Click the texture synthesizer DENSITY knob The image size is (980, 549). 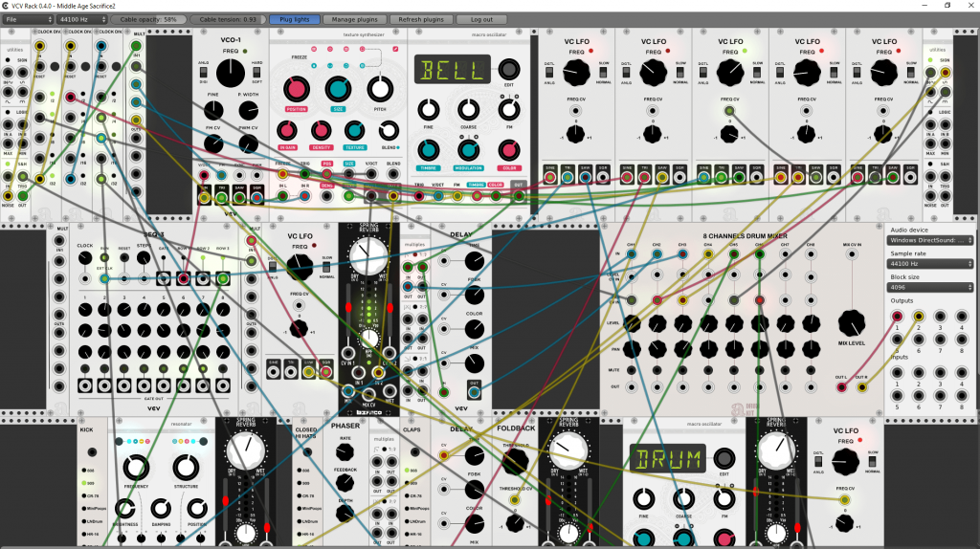point(321,130)
